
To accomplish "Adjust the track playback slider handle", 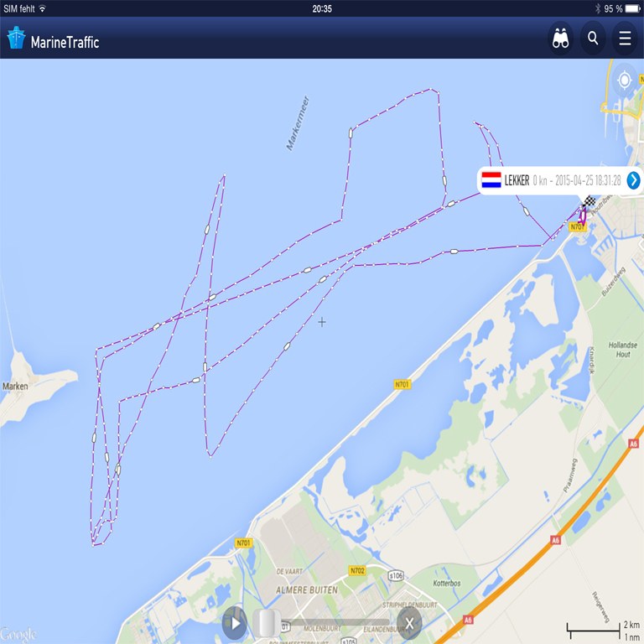I will click(267, 623).
